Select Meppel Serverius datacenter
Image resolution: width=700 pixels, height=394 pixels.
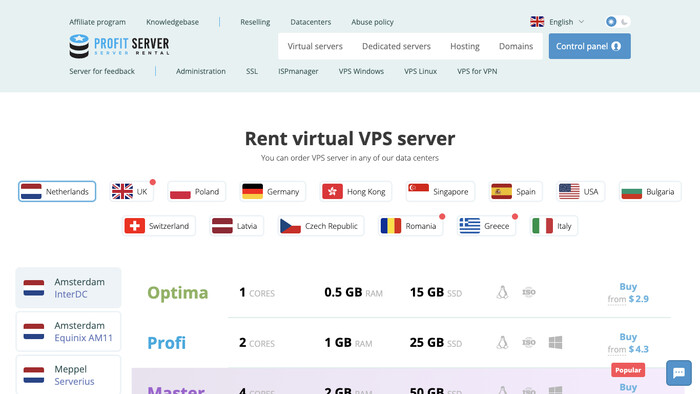coord(68,375)
